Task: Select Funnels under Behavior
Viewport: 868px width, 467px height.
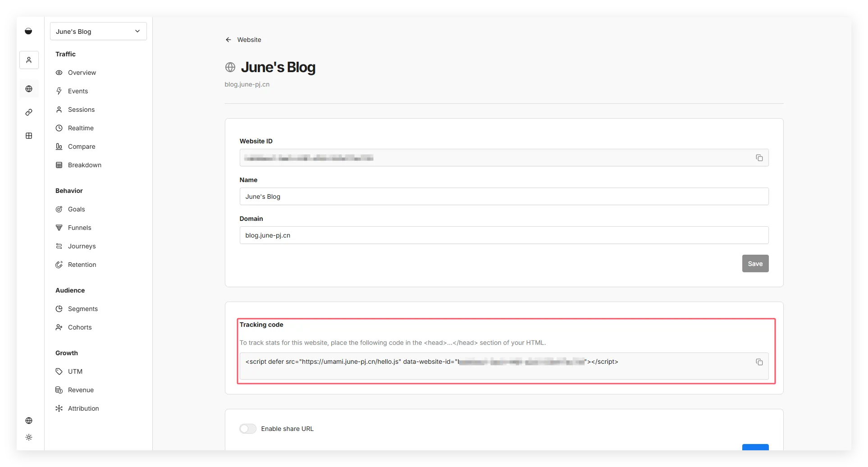Action: 79,228
